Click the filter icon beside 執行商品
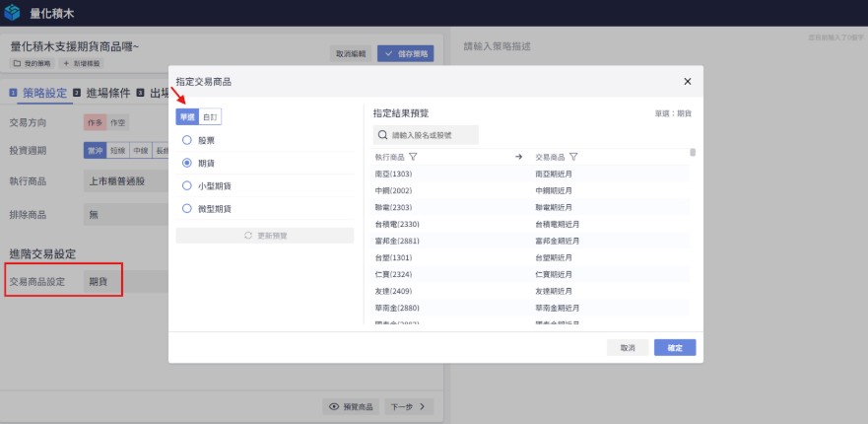Image resolution: width=868 pixels, height=424 pixels. 414,157
